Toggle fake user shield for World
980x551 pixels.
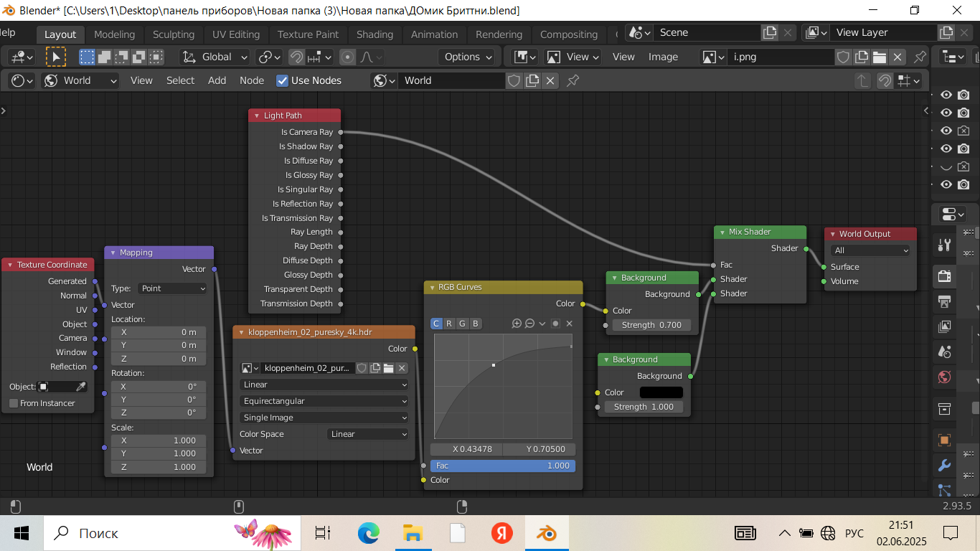tap(514, 81)
